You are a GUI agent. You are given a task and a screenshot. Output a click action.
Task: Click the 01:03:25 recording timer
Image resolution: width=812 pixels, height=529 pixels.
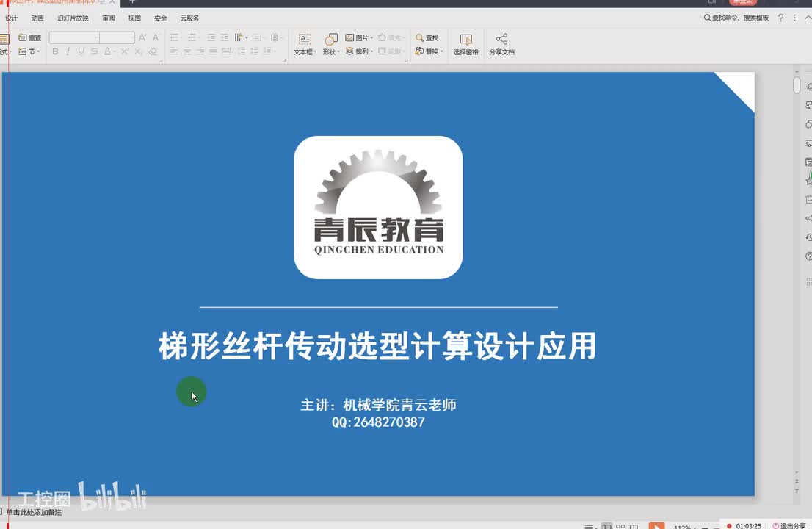click(748, 525)
